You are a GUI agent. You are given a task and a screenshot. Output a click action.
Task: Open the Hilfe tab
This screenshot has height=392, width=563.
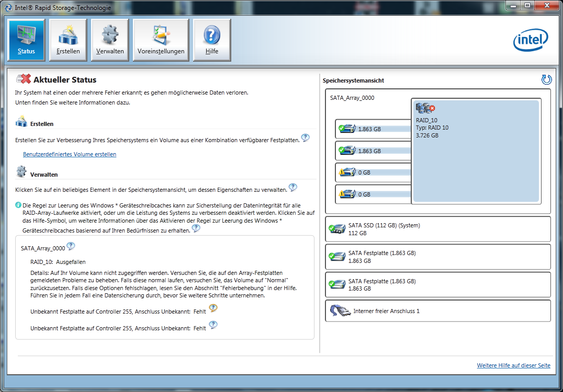(212, 40)
